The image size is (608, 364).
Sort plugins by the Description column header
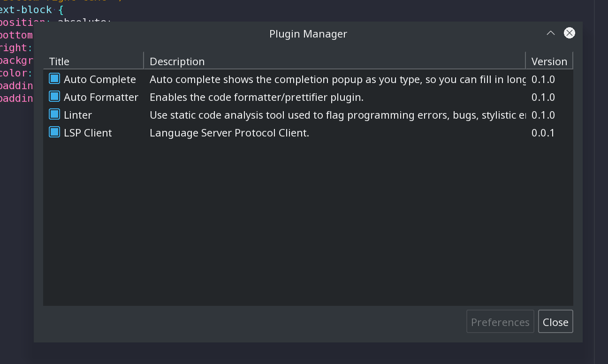pos(177,61)
